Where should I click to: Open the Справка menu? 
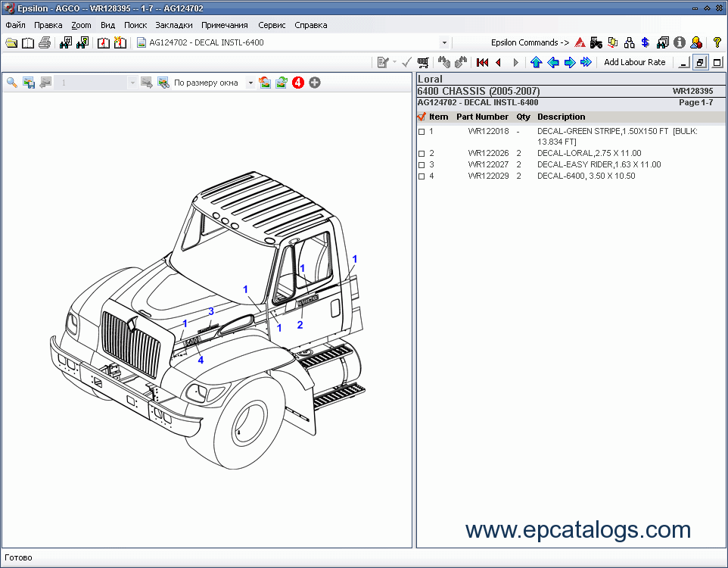(x=310, y=25)
